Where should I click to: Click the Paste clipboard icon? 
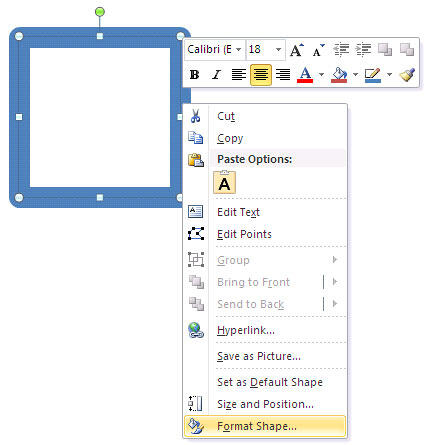(x=196, y=160)
